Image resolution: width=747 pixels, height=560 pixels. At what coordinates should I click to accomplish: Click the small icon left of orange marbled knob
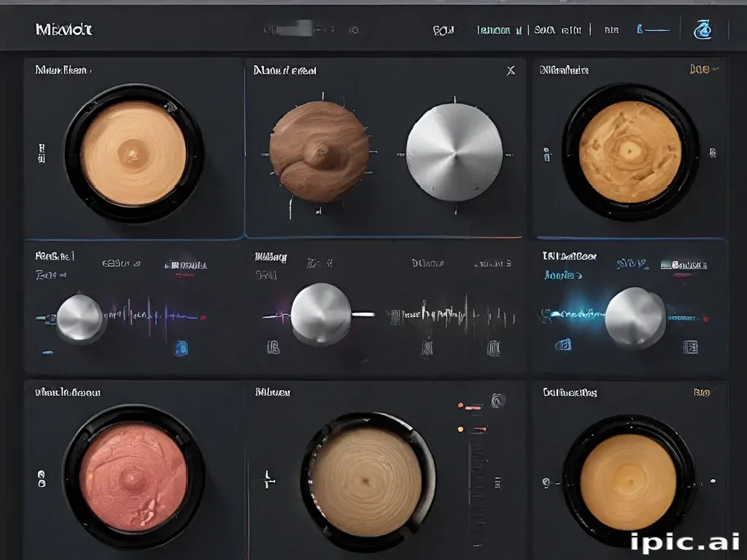[x=547, y=155]
